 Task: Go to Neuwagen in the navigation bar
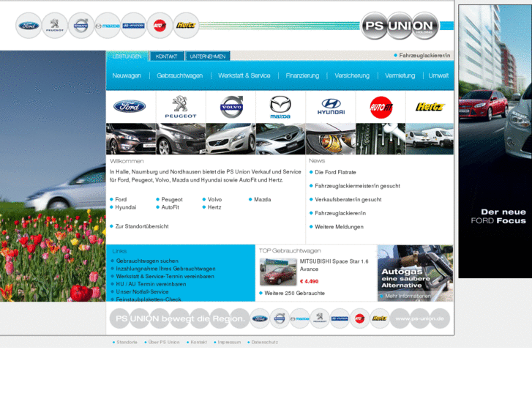click(x=127, y=75)
